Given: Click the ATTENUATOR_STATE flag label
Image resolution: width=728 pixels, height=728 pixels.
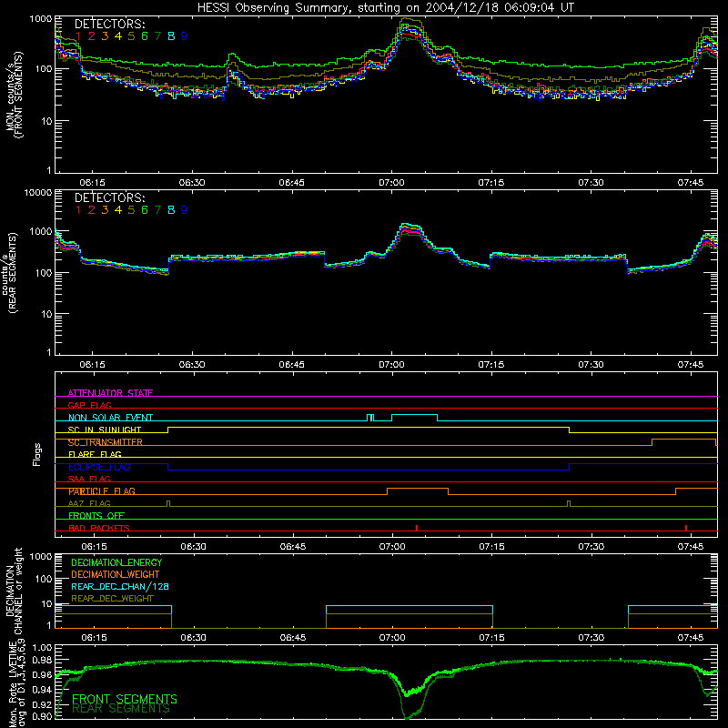Looking at the screenshot, I should click(x=110, y=393).
